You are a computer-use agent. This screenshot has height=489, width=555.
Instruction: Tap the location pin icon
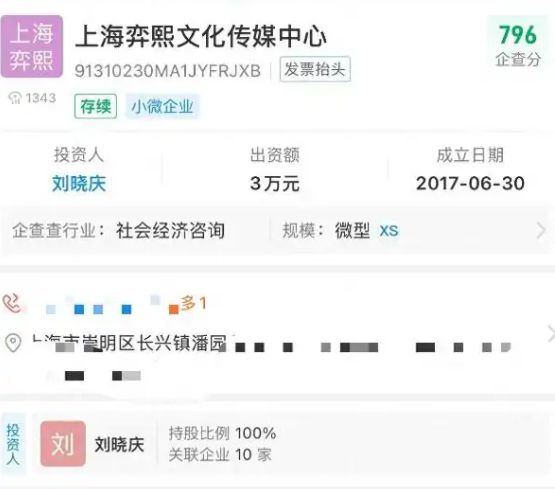click(x=13, y=343)
